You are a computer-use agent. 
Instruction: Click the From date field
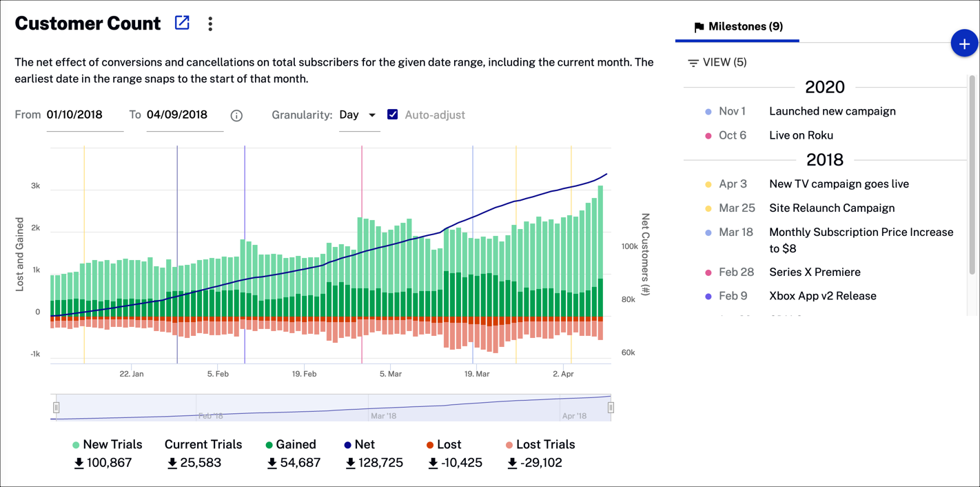[x=84, y=115]
